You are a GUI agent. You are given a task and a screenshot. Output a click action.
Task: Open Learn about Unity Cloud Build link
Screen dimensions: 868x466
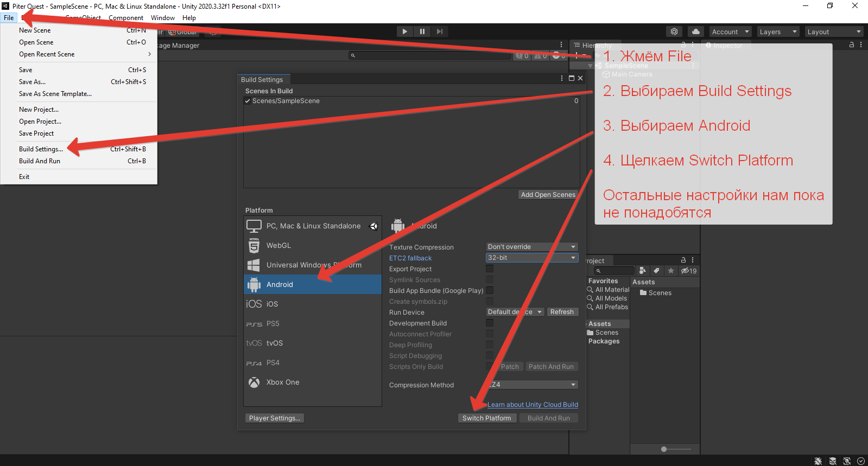[x=533, y=405]
